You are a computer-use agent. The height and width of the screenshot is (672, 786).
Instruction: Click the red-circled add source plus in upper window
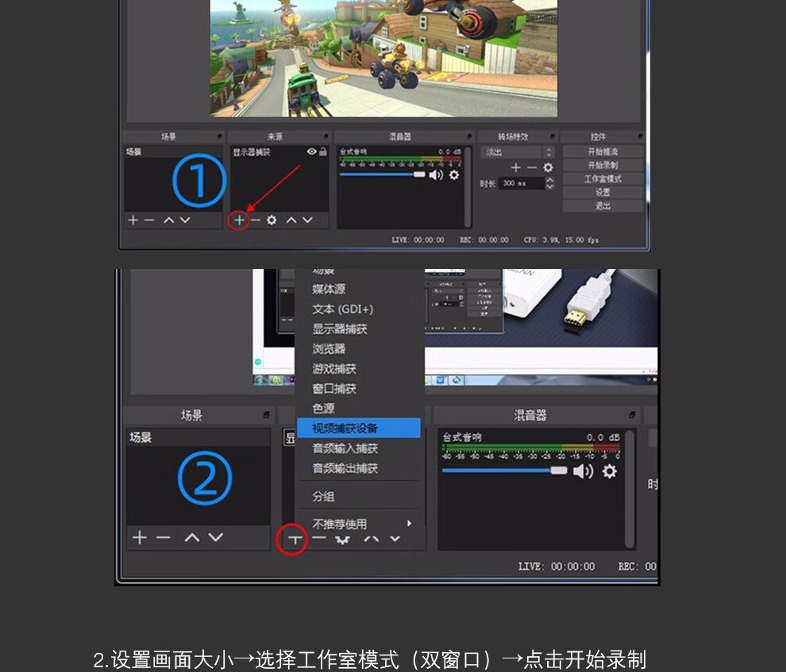[239, 220]
